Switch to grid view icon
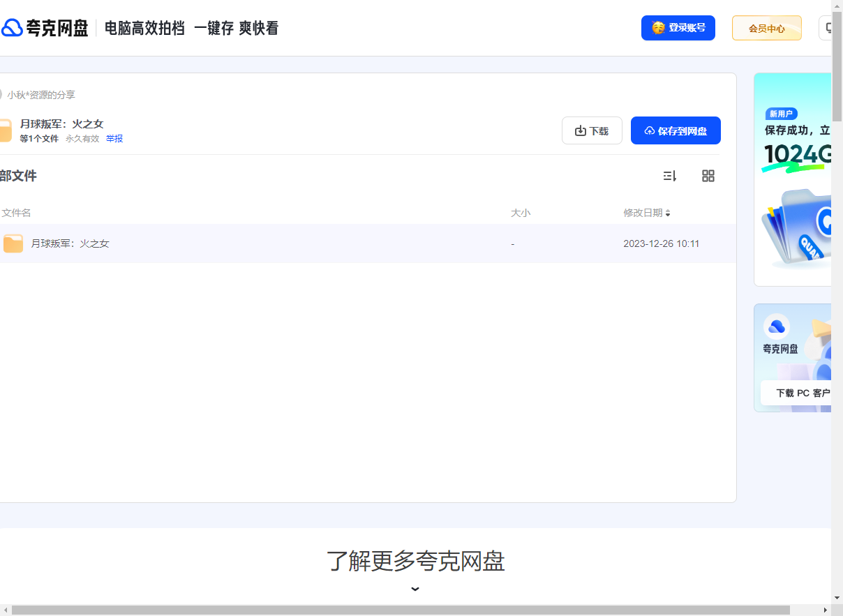 click(708, 176)
